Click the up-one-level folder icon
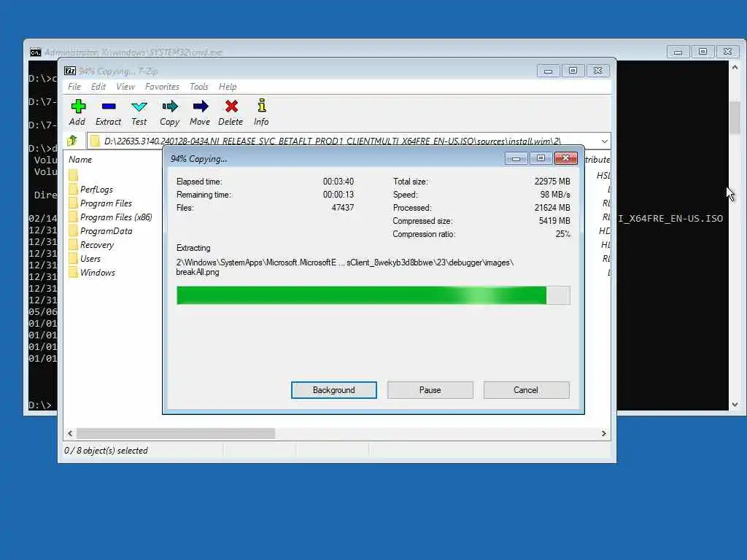This screenshot has height=560, width=747. [x=72, y=141]
